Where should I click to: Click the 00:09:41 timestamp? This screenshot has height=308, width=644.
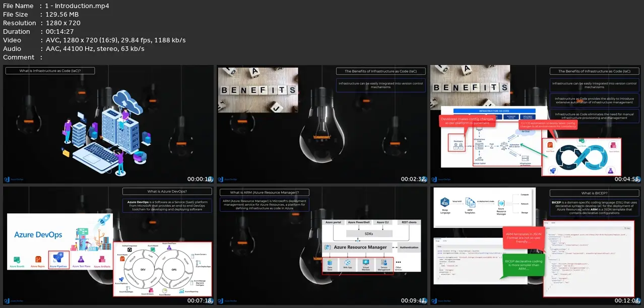pos(414,301)
